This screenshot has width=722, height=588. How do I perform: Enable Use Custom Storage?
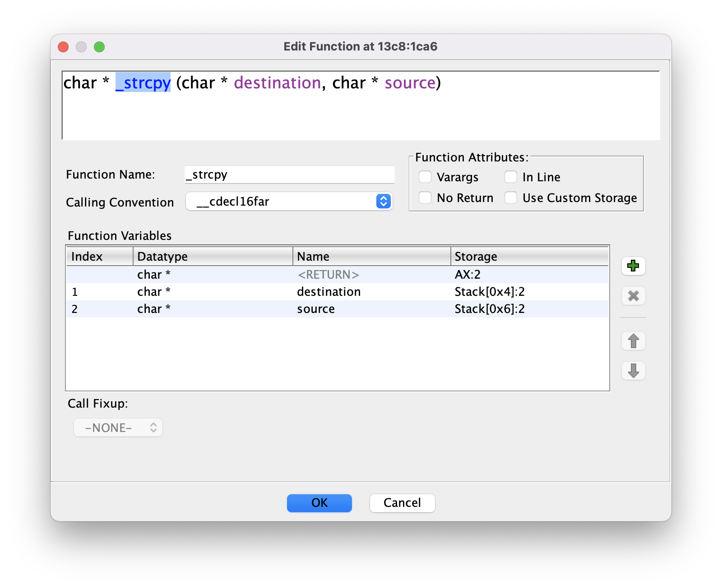point(511,198)
